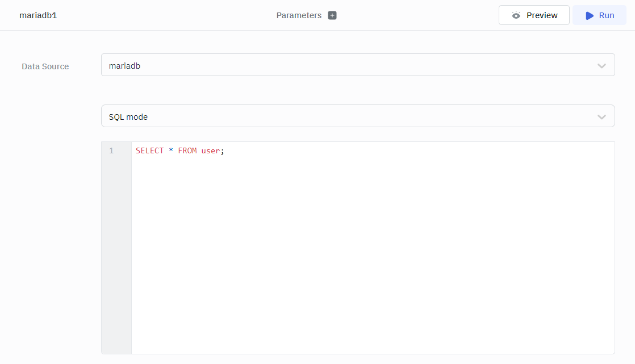Click the play triangle icon in Run

[x=590, y=15]
